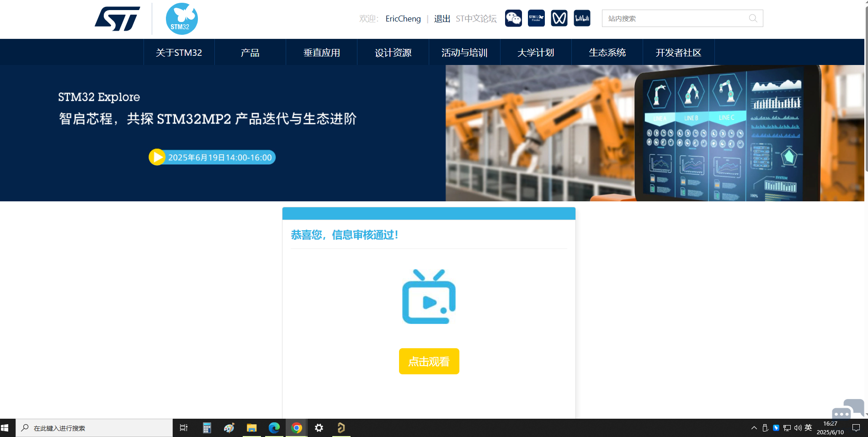Viewport: 868px width, 437px height.
Task: Open the volume speaker tray icon
Action: click(x=798, y=428)
